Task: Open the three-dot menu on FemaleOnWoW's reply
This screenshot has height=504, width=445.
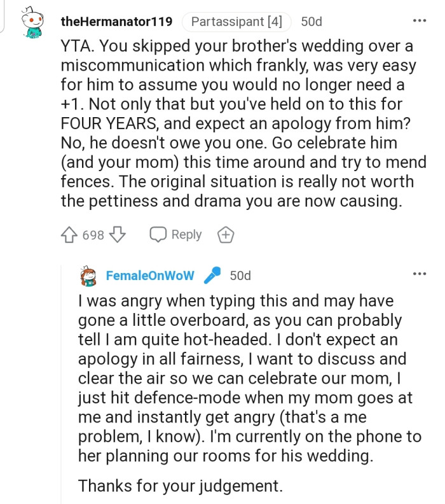Action: pos(420,274)
